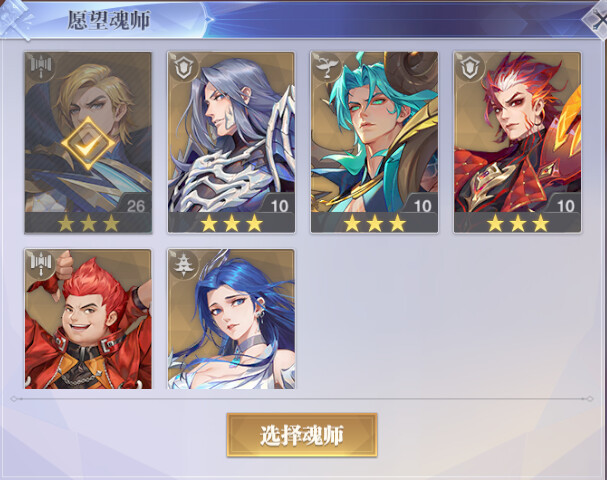Click three-star rating under flame hero
Screen dimensions: 607x480
coord(518,223)
